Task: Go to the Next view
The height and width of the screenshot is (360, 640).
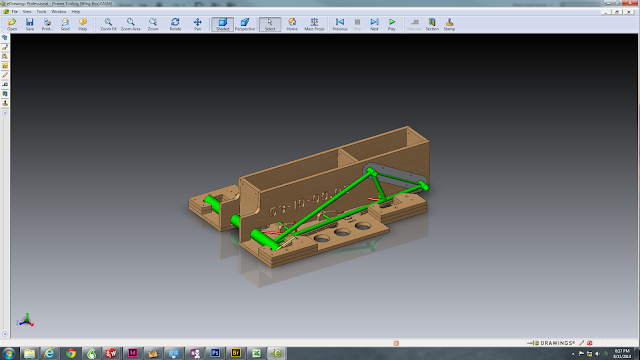Action: point(374,24)
